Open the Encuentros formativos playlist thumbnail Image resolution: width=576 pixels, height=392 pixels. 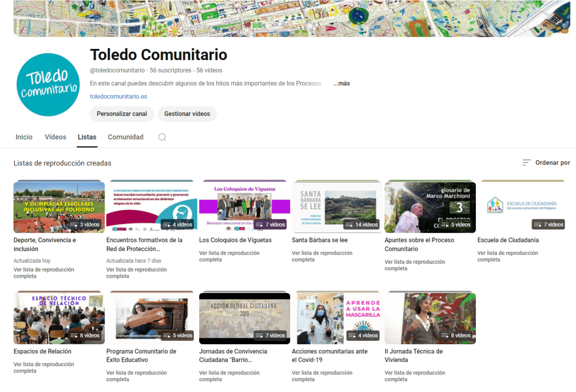[152, 208]
